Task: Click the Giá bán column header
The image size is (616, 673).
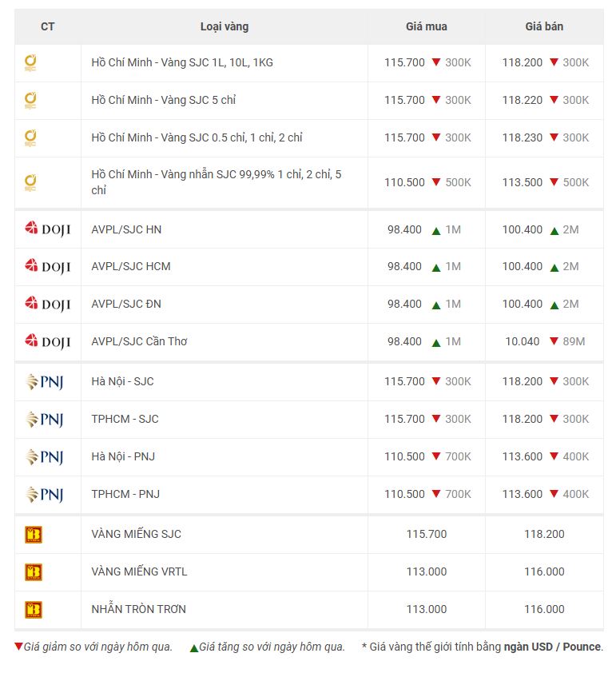Action: 544,26
